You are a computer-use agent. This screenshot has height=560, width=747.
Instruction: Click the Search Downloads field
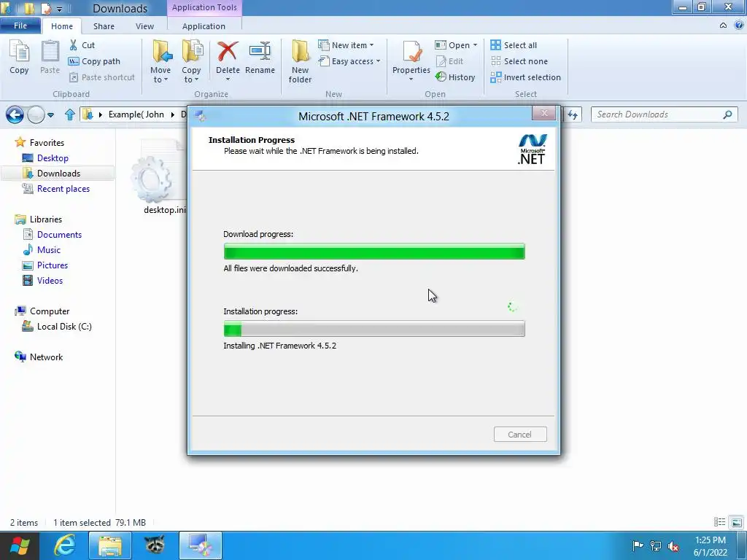664,114
